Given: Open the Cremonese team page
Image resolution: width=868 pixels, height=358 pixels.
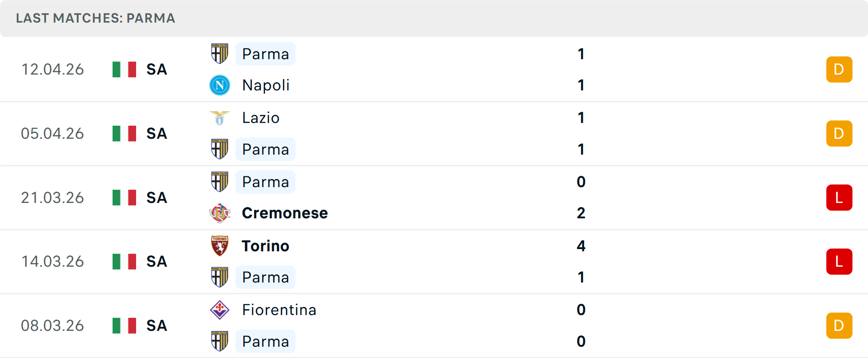Looking at the screenshot, I should [x=285, y=213].
